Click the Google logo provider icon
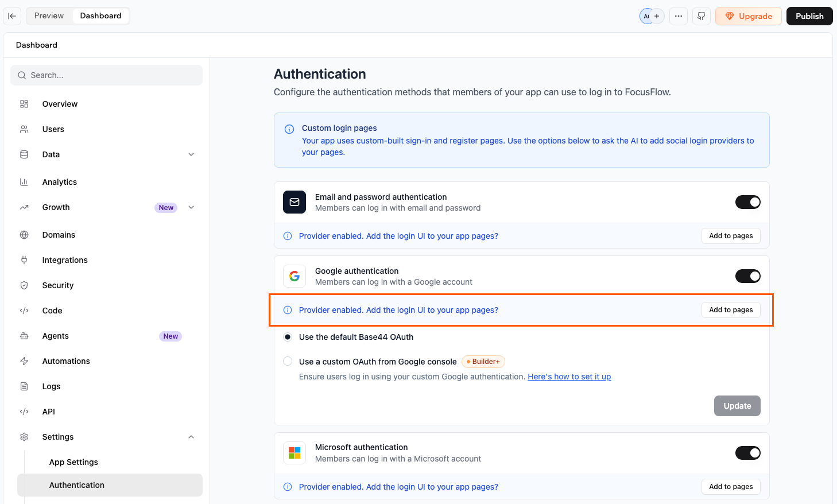837x504 pixels. [294, 276]
